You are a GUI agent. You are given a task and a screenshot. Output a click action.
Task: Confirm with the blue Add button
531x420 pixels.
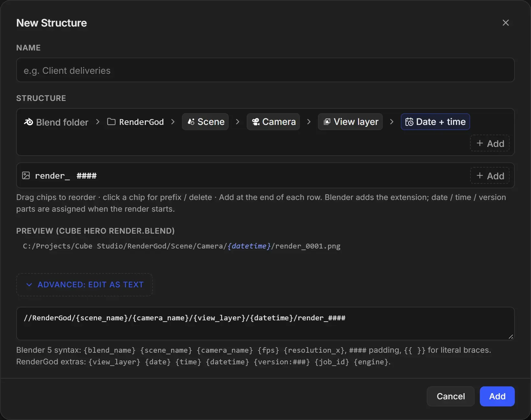[x=497, y=396]
